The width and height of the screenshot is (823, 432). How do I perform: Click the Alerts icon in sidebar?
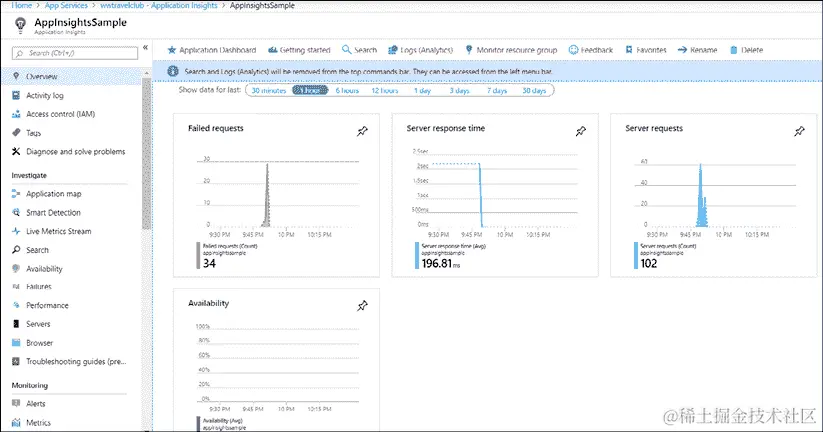coord(16,403)
